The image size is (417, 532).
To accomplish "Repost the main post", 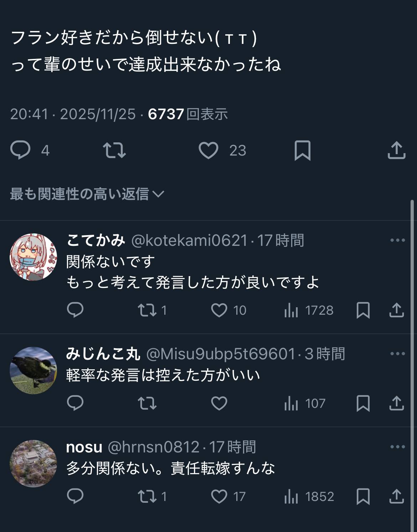I will (x=114, y=150).
